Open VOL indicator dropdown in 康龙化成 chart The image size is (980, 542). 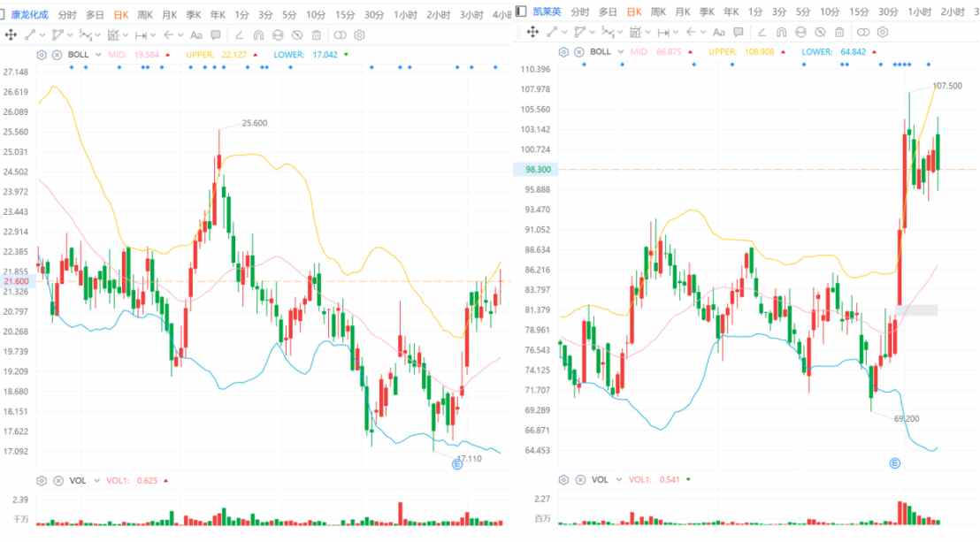pos(97,481)
